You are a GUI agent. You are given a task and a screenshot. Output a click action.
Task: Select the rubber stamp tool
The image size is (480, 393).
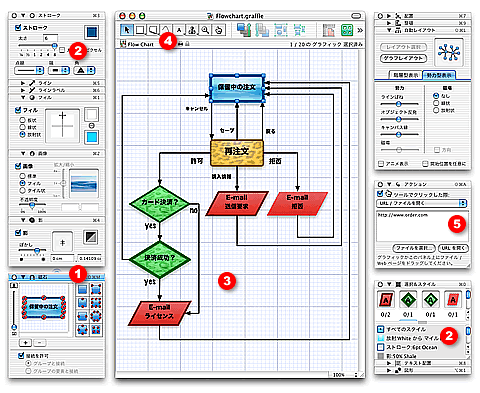tap(192, 30)
